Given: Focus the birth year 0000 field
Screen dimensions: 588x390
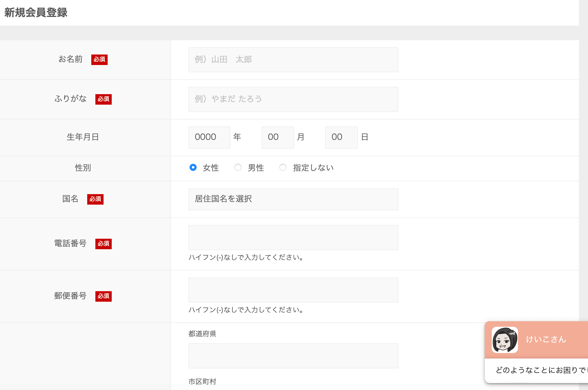Looking at the screenshot, I should pos(209,137).
